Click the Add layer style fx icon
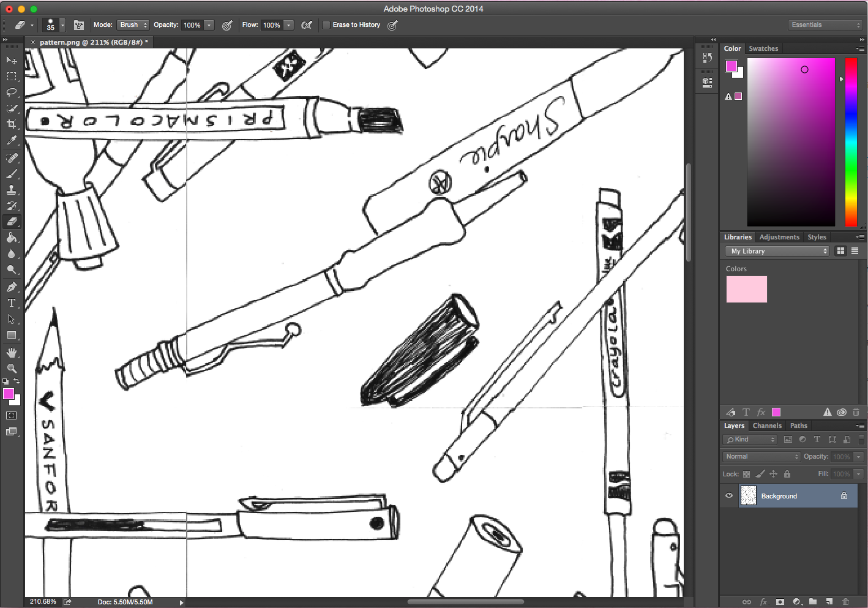 763,602
